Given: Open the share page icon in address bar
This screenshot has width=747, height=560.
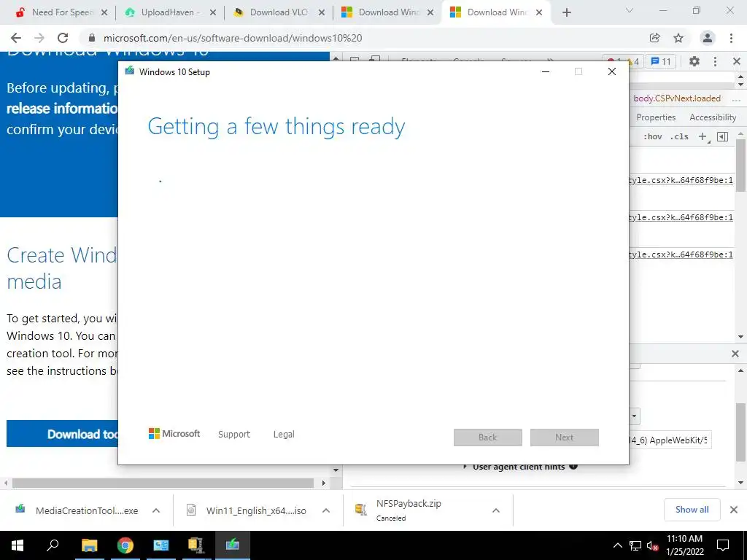Looking at the screenshot, I should click(654, 38).
